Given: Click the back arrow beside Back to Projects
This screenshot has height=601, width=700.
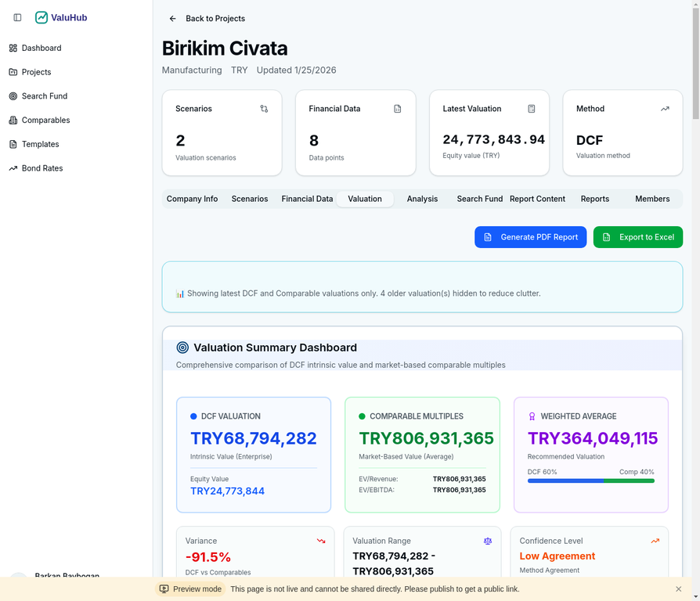Looking at the screenshot, I should (x=172, y=18).
